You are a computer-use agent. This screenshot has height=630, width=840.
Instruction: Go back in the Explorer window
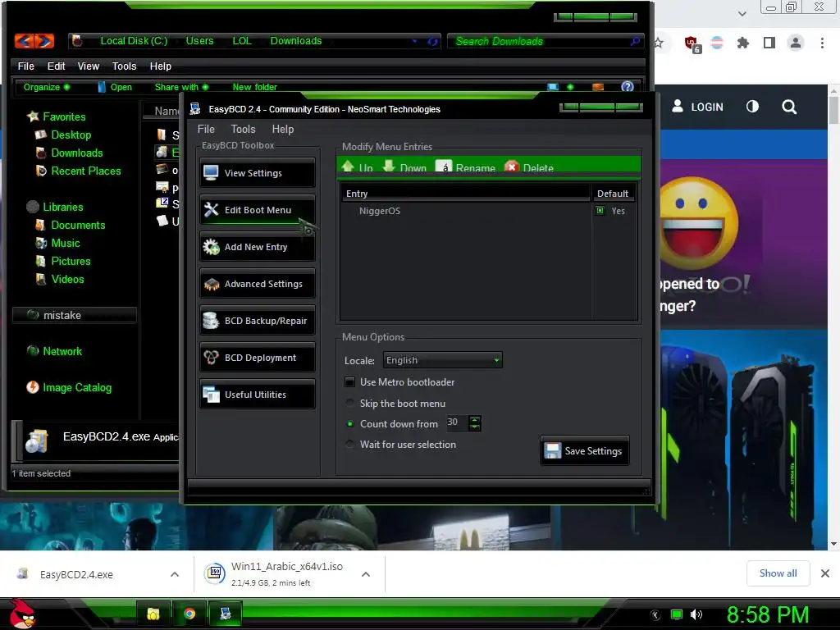click(24, 41)
